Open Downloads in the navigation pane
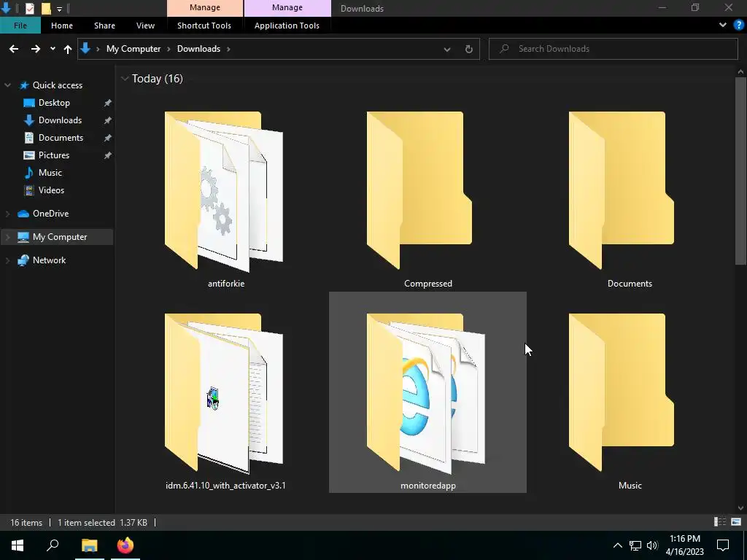 point(60,120)
